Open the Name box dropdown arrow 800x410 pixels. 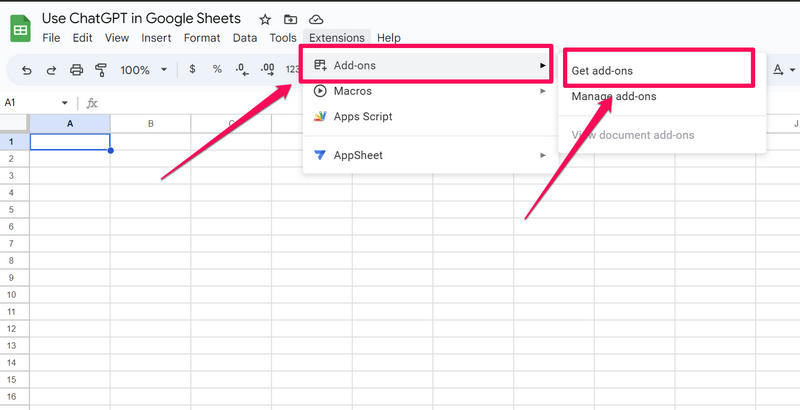point(65,103)
